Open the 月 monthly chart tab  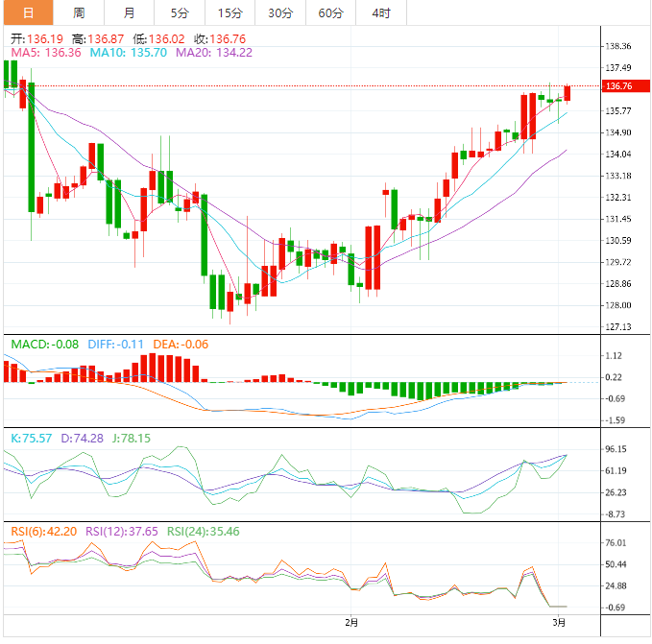coord(130,12)
